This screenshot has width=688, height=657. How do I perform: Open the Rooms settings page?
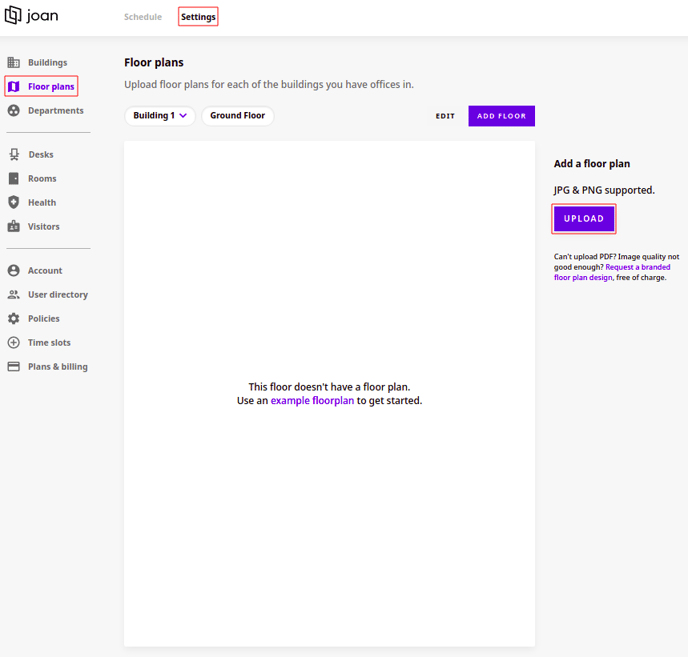click(42, 179)
